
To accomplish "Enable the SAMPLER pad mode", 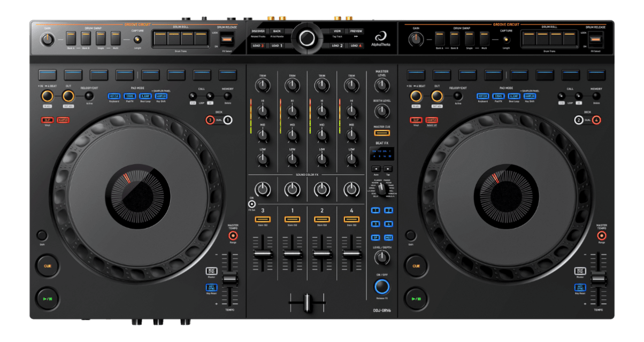I will [x=160, y=96].
